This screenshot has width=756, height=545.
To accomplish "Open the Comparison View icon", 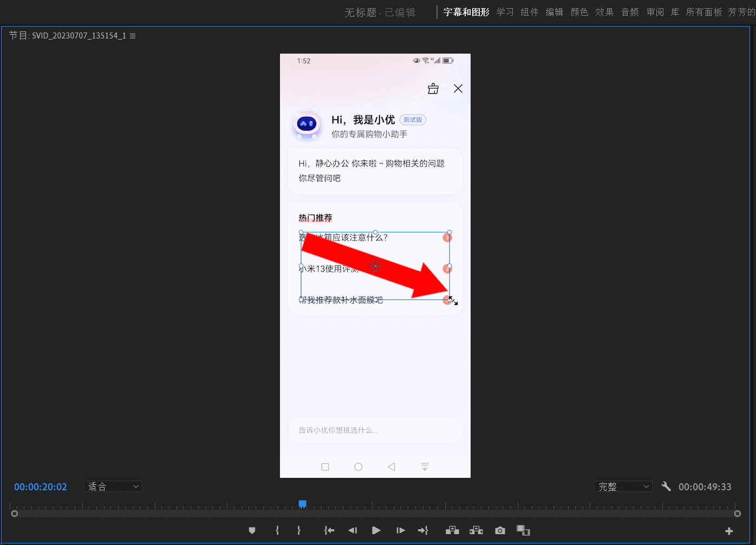I will pos(523,530).
